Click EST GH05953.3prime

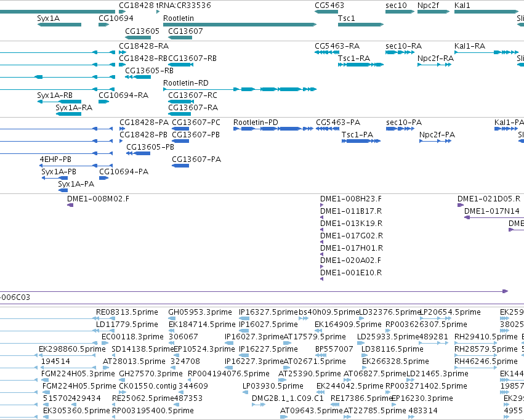coord(200,312)
